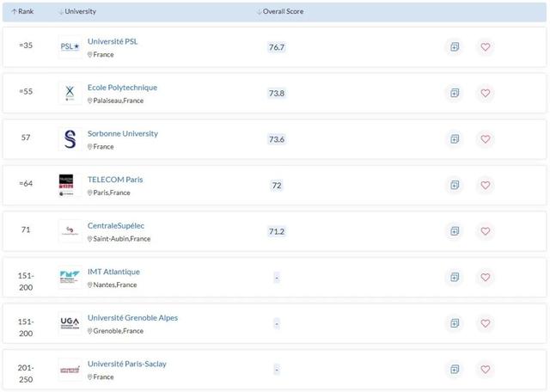Add Université Grenoble Alpes to compare
This screenshot has height=392, width=550.
point(454,323)
